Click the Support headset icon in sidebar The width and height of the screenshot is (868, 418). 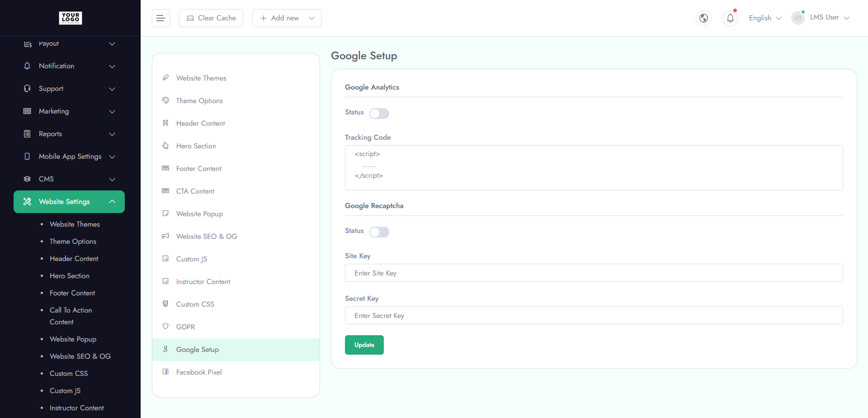point(27,89)
